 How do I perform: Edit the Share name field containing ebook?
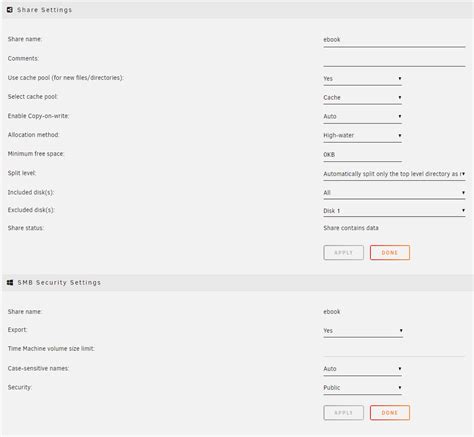click(x=394, y=40)
